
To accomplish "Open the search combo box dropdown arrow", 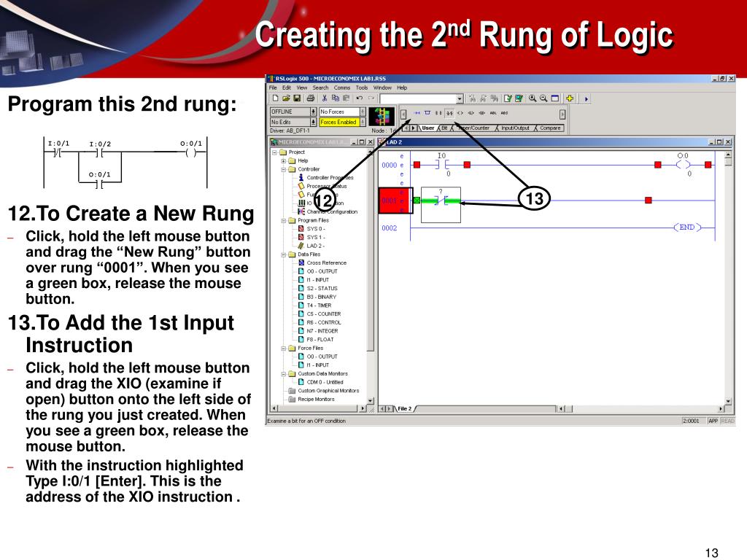I will coord(460,99).
